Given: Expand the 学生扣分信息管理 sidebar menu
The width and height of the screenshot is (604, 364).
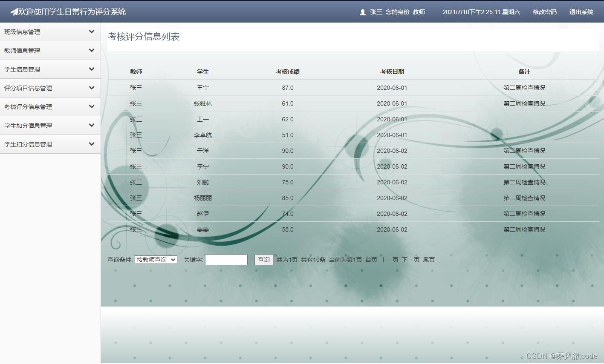Looking at the screenshot, I should [50, 144].
